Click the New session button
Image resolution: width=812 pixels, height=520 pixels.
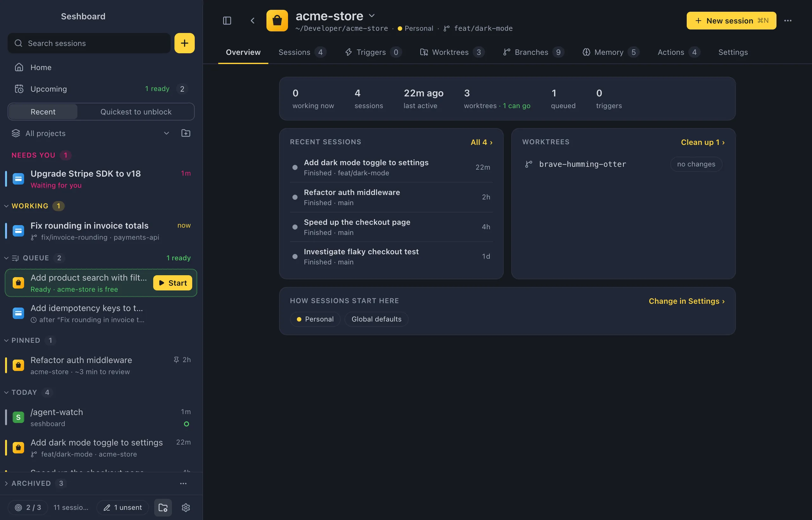[731, 21]
